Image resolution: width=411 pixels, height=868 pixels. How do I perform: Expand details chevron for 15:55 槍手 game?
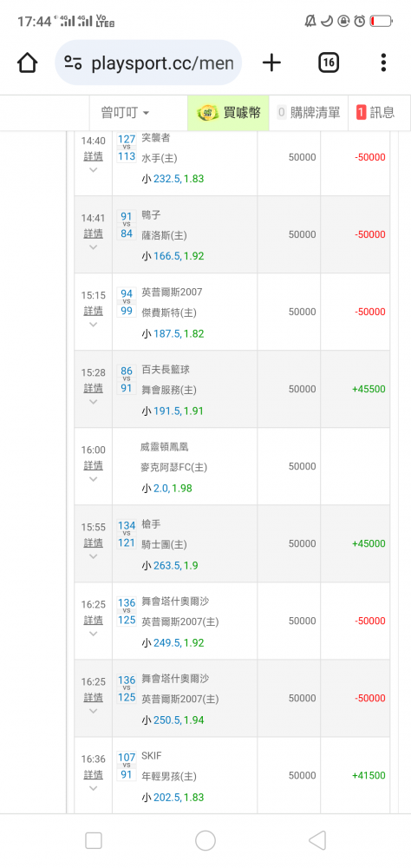[93, 556]
